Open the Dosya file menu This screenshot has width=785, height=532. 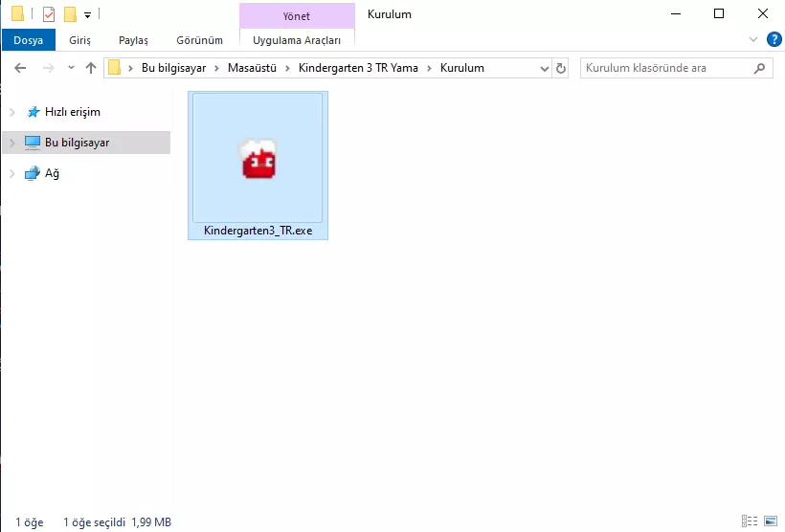click(x=28, y=40)
